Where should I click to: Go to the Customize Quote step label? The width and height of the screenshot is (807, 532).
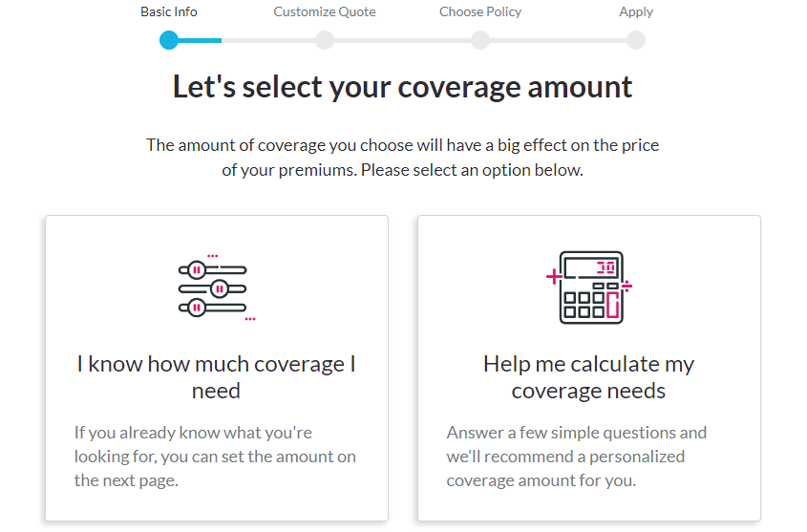(x=325, y=11)
